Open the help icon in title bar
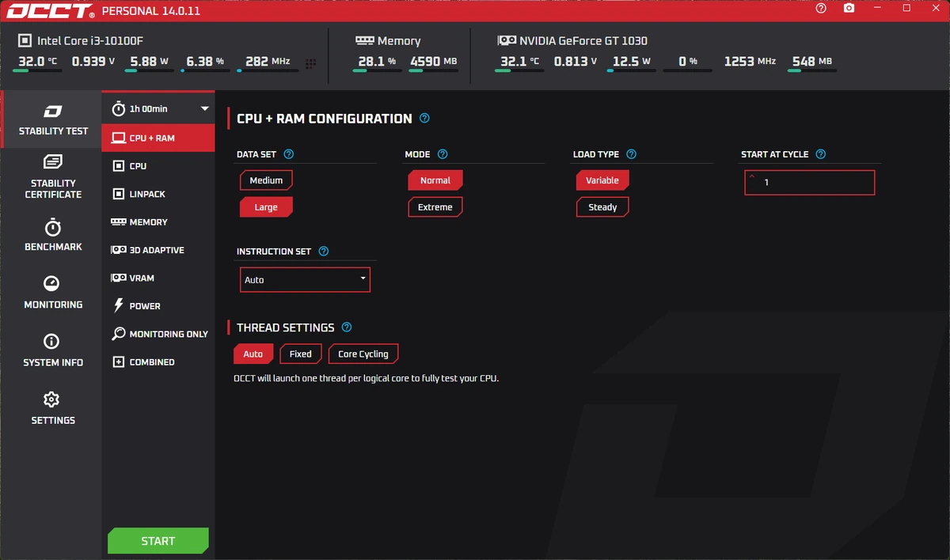Screen dimensions: 950x560 point(821,8)
